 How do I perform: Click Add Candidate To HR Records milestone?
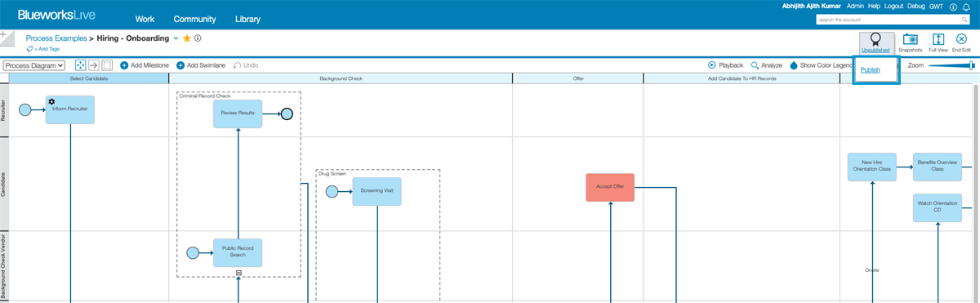pyautogui.click(x=742, y=78)
